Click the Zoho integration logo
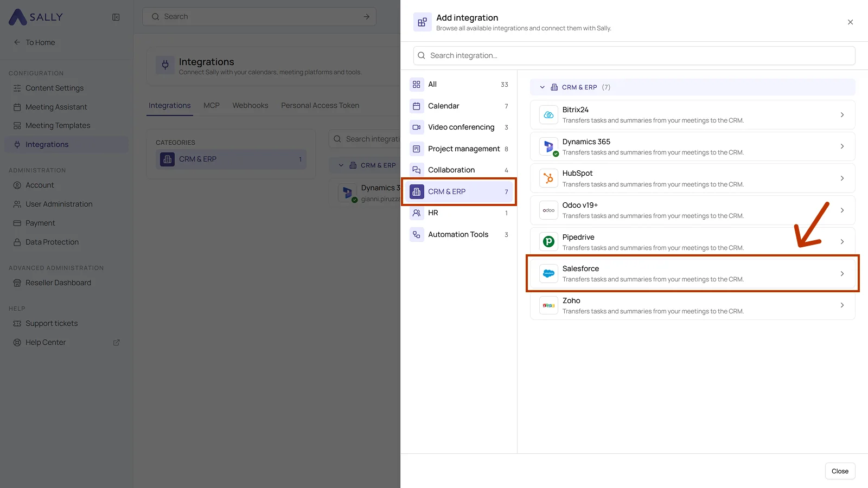The image size is (868, 488). pyautogui.click(x=548, y=305)
